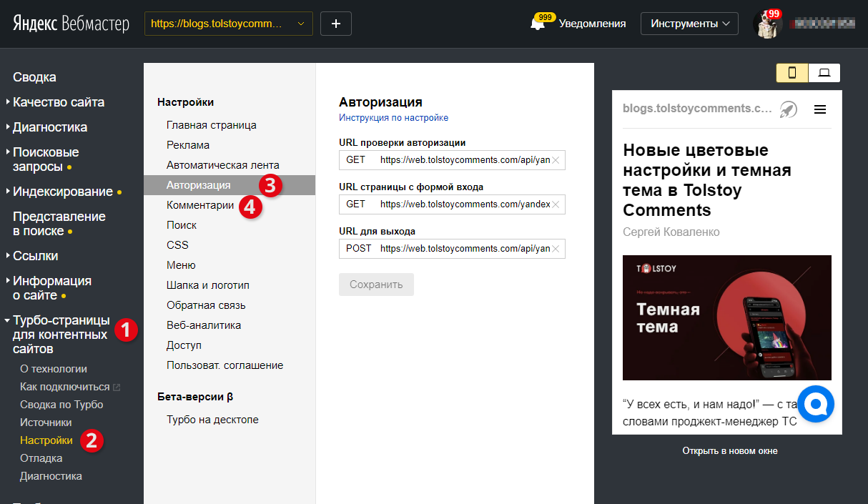Expand Информация о сайте section
Viewport: 868px width, 504px height.
coord(52,288)
